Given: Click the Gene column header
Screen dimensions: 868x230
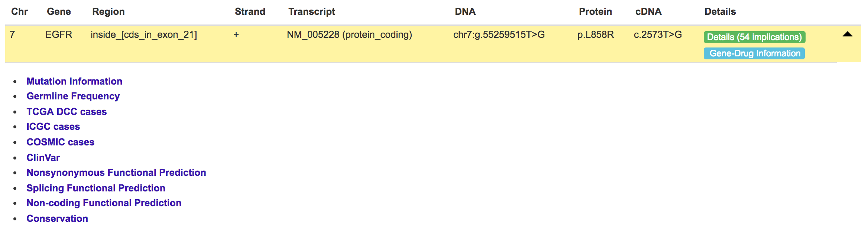Looking at the screenshot, I should [59, 11].
